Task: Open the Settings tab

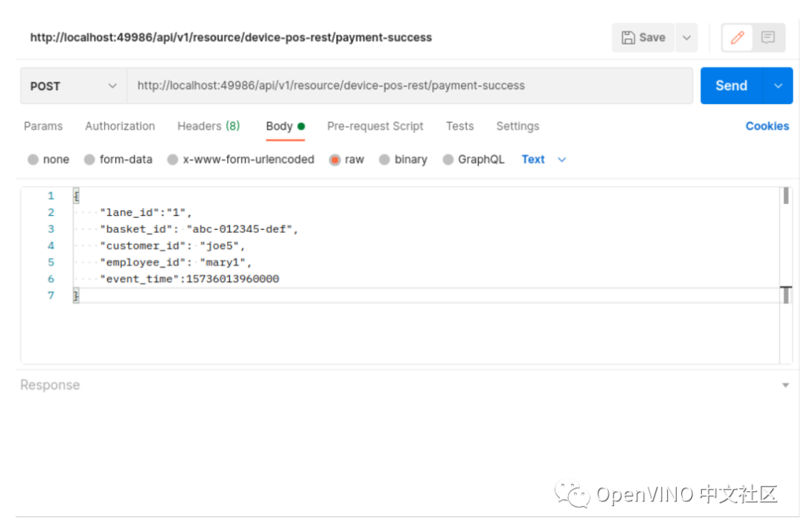Action: click(517, 126)
